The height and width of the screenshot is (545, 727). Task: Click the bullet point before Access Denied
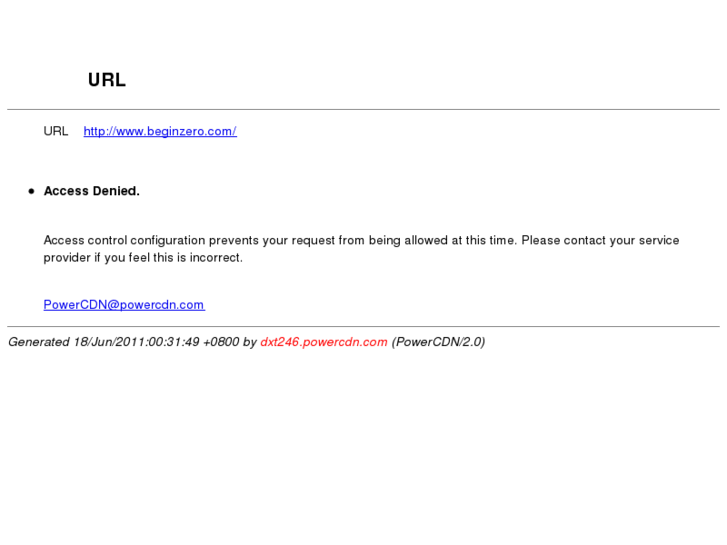pos(31,191)
